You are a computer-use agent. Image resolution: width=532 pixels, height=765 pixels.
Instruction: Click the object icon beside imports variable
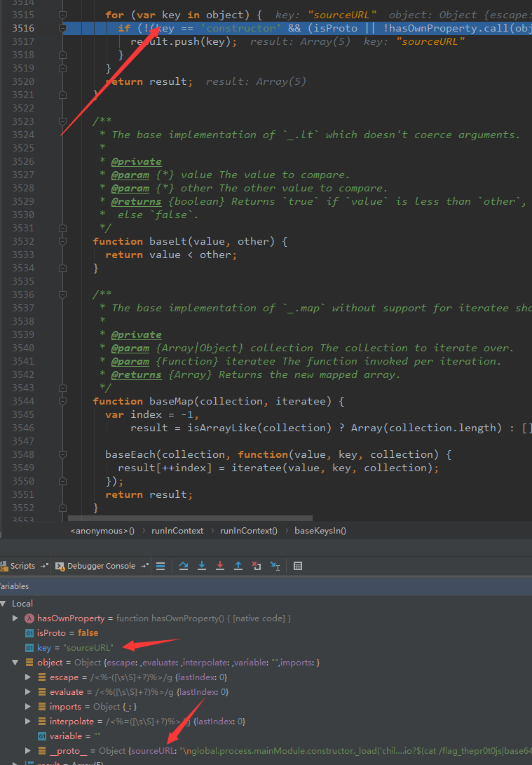(x=42, y=707)
